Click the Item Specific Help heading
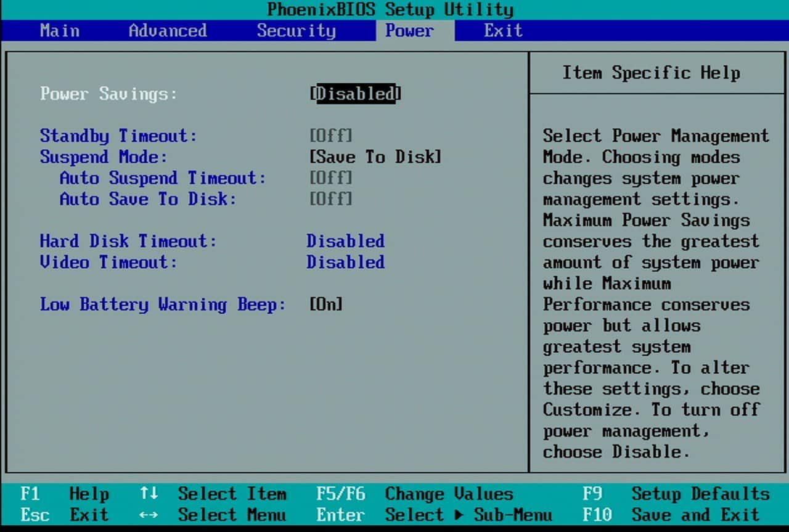This screenshot has width=789, height=532. point(651,73)
